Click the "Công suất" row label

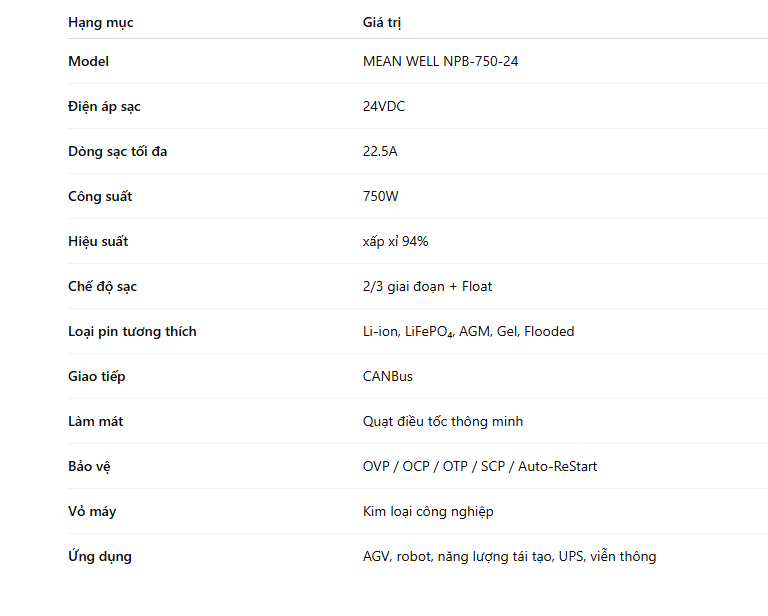point(100,196)
